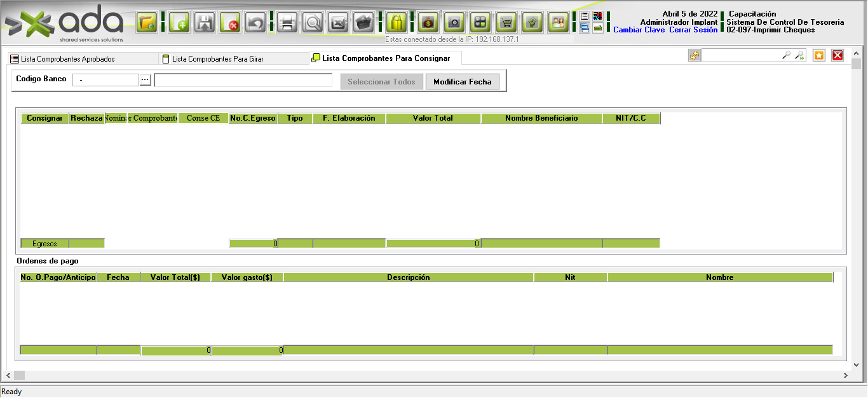This screenshot has width=868, height=398.
Task: Open the Lista Comprobantes Para Girar tab
Action: coord(217,59)
